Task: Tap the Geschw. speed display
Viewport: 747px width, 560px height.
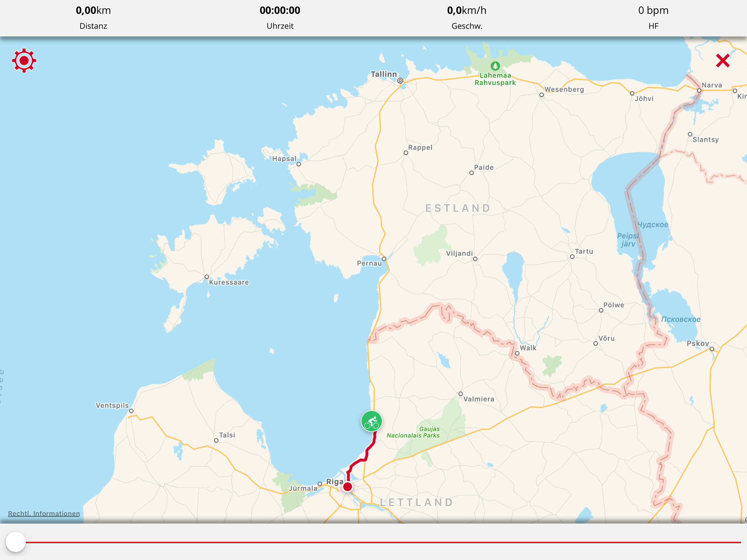Action: point(467,17)
